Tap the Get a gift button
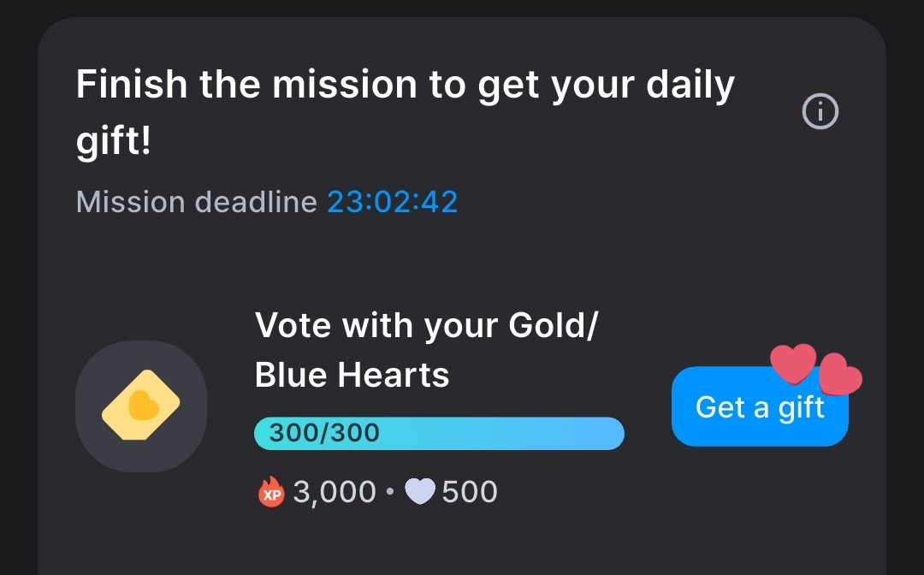This screenshot has height=575, width=924. (760, 406)
